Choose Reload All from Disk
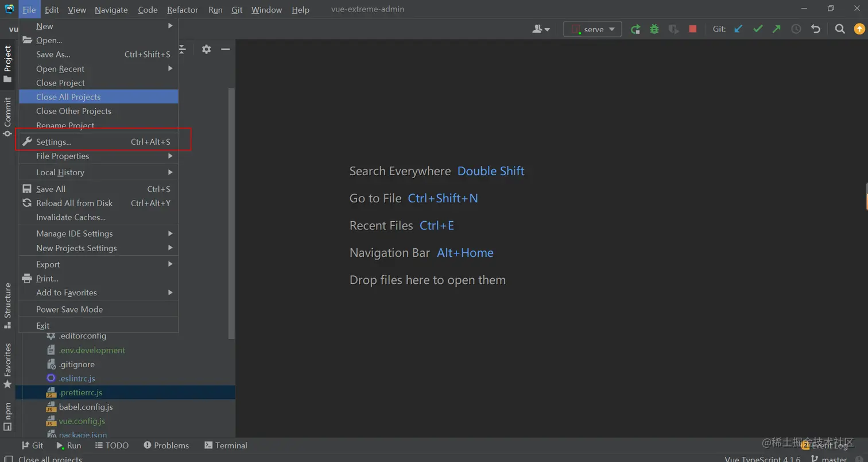Screen dimensions: 868x462 click(99, 203)
